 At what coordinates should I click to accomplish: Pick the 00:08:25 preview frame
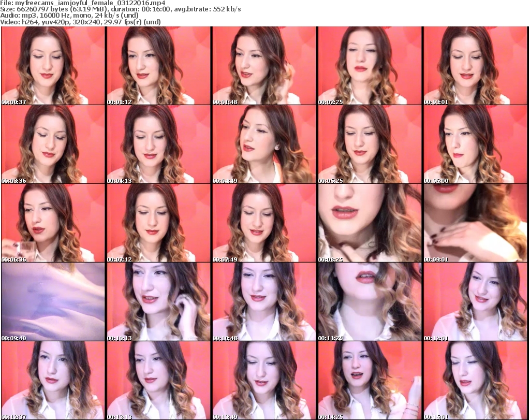click(370, 223)
